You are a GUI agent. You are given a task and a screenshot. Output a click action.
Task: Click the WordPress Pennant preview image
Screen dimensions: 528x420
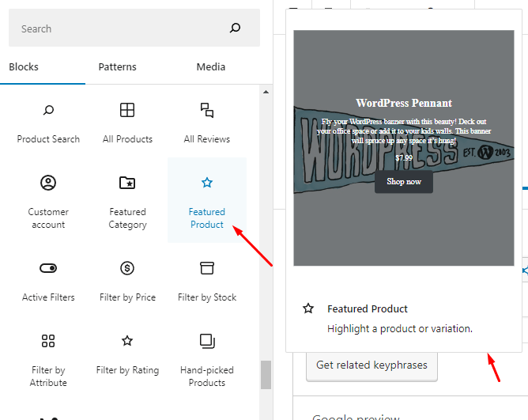coord(404,148)
